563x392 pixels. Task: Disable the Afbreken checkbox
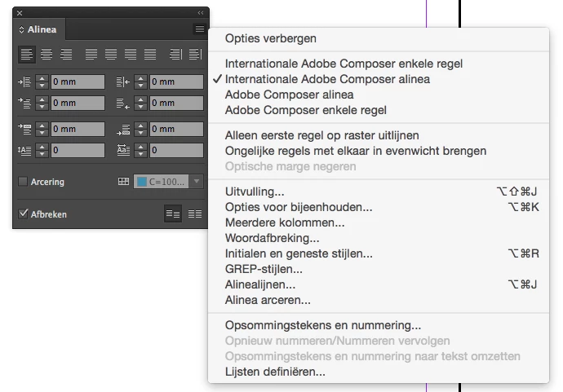click(x=23, y=214)
